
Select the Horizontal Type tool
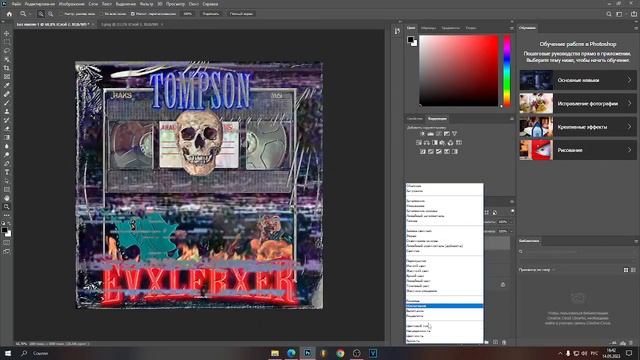[7, 172]
